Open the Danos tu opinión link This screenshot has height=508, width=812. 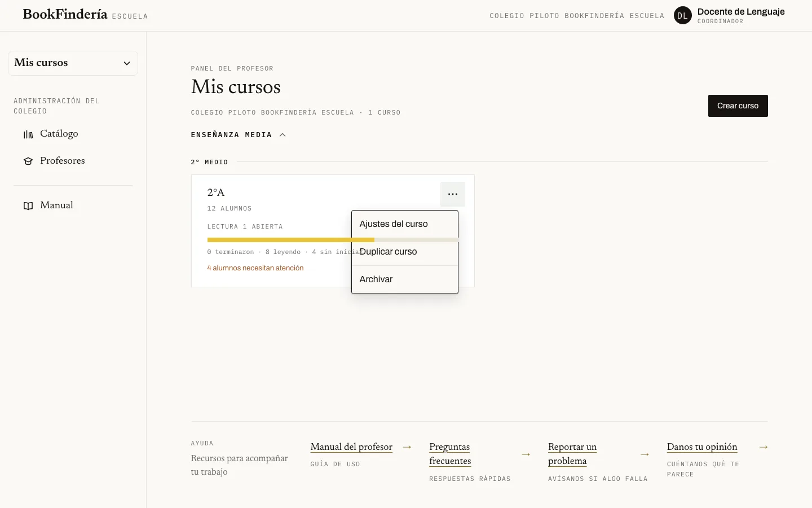[x=702, y=447]
